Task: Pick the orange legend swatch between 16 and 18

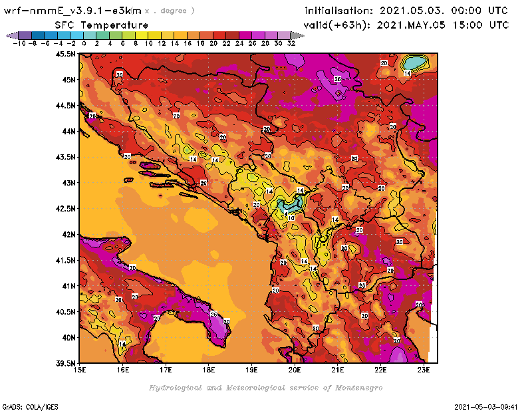Action: (194, 36)
